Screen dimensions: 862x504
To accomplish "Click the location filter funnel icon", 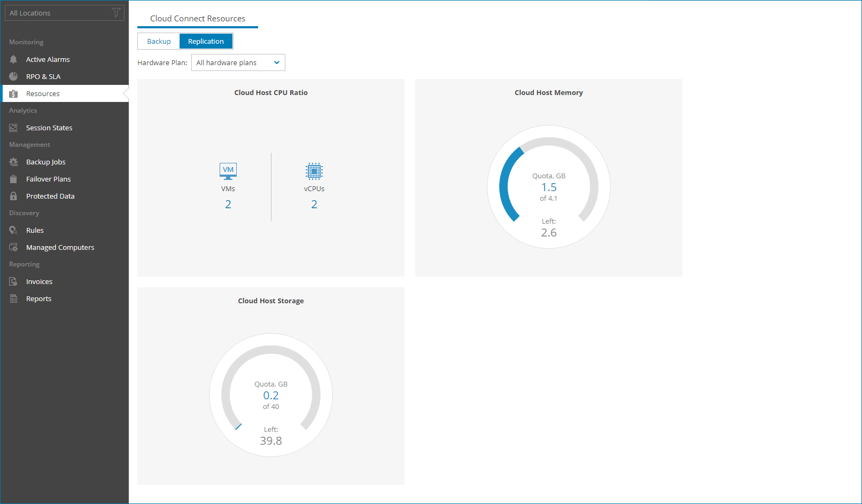I will coord(116,12).
